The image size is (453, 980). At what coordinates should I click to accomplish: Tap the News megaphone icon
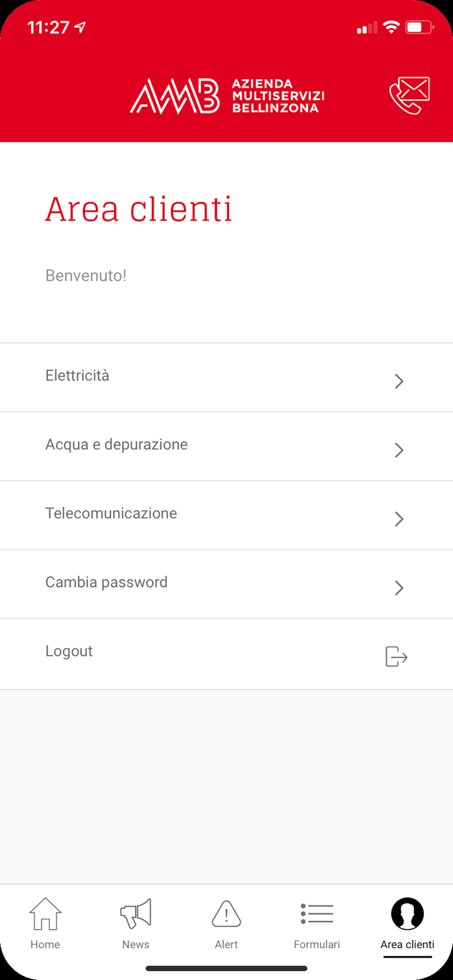coord(136,914)
